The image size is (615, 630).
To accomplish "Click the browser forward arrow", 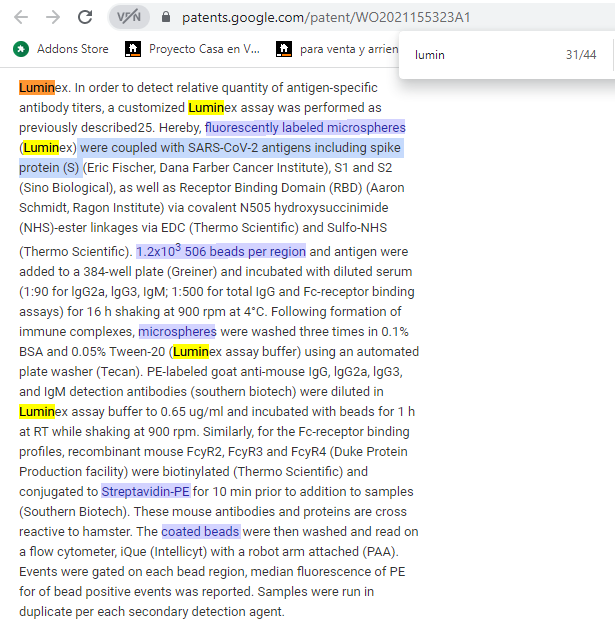I will pos(53,17).
